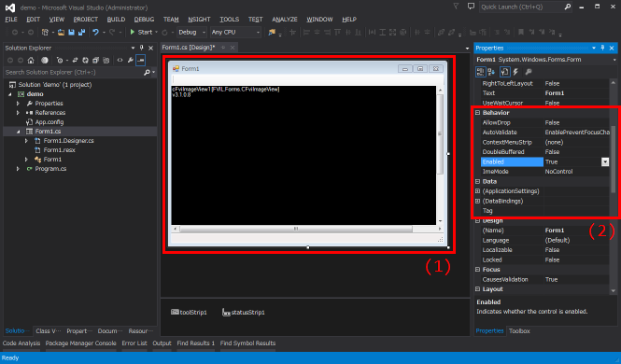Expand the Program.cs node
Viewport: 621px width, 364px height.
18,169
